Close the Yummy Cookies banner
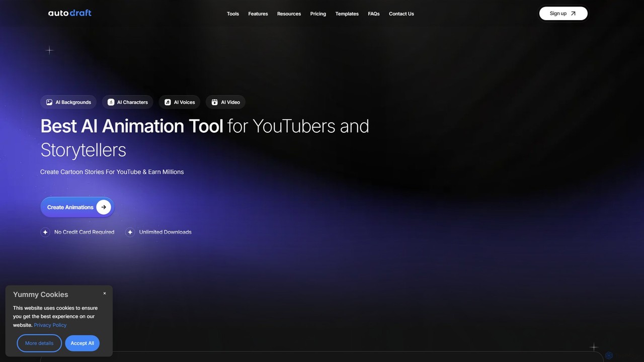This screenshot has height=362, width=644. pyautogui.click(x=105, y=293)
